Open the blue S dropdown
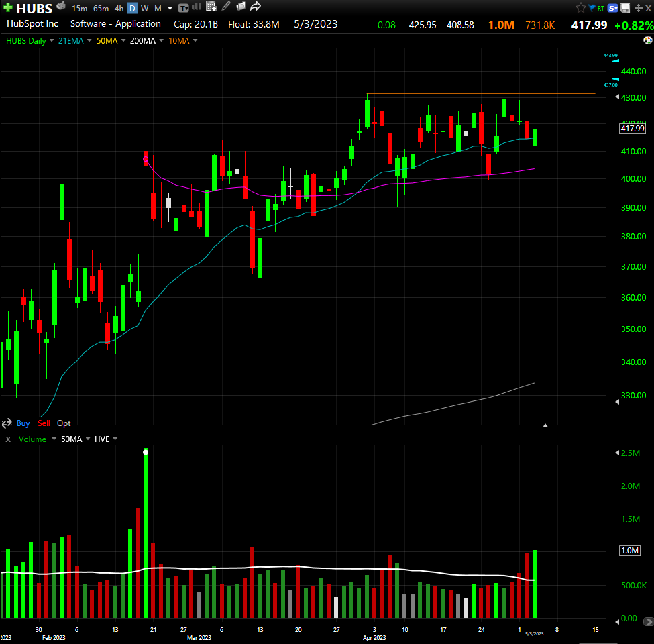The image size is (654, 644). coord(612,8)
